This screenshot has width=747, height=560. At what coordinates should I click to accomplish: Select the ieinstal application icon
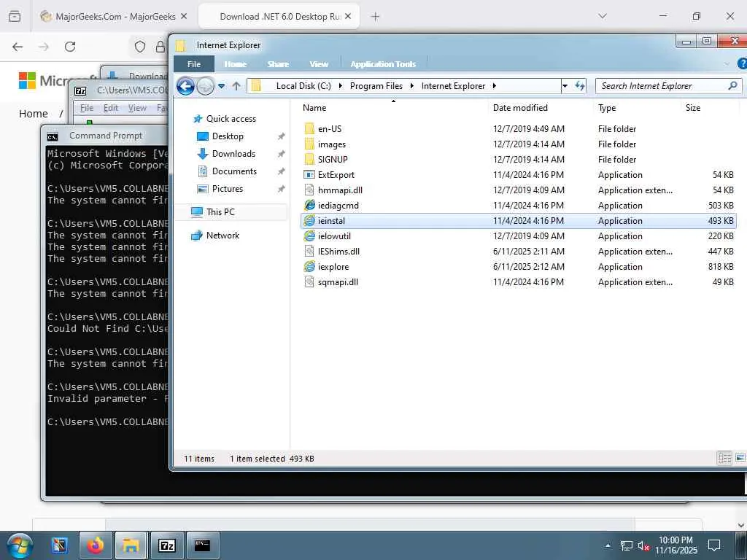(x=309, y=220)
